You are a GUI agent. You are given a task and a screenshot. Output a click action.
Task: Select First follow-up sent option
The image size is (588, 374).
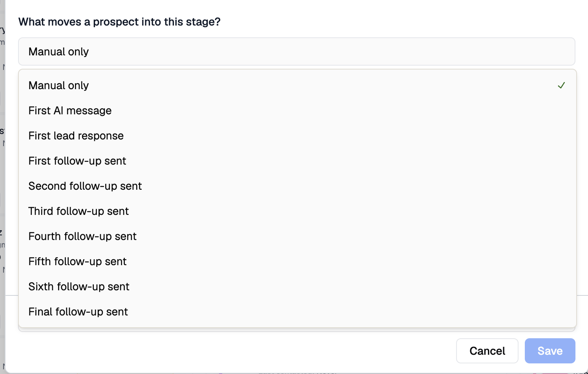(298, 161)
